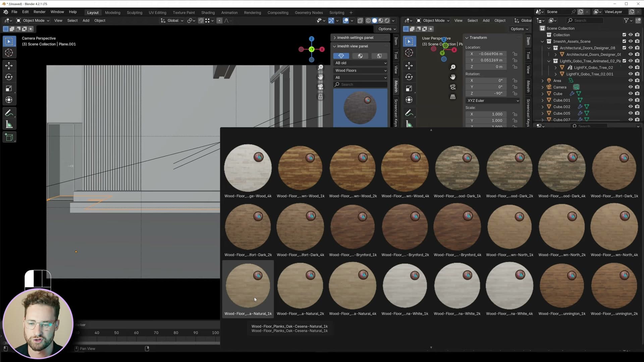644x362 pixels.
Task: Choose the Add Cube tool in left toolbar
Action: tap(9, 137)
